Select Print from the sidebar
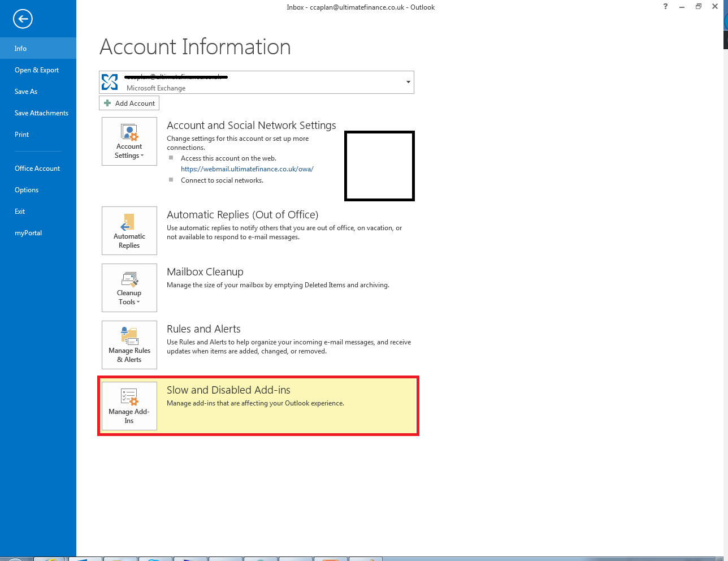The image size is (728, 561). [x=21, y=134]
